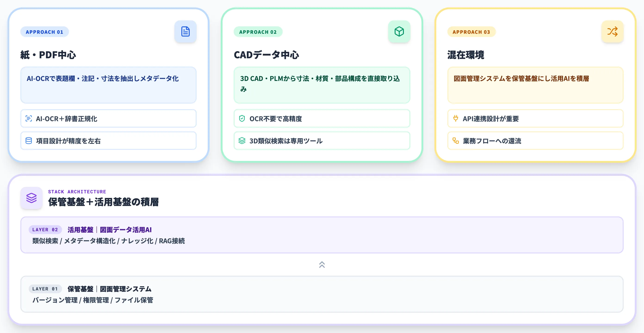Collapse the layer stack using the double chevron
This screenshot has height=333, width=644.
tap(322, 265)
